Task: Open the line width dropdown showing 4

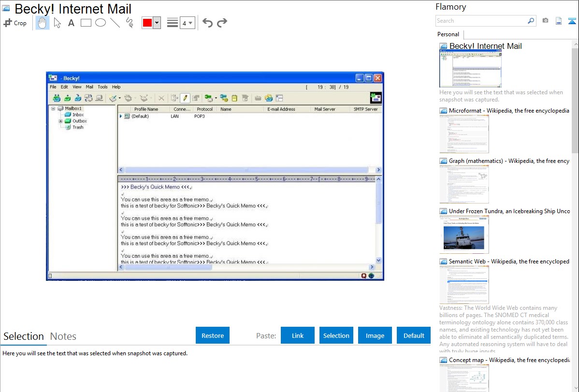Action: pyautogui.click(x=187, y=23)
